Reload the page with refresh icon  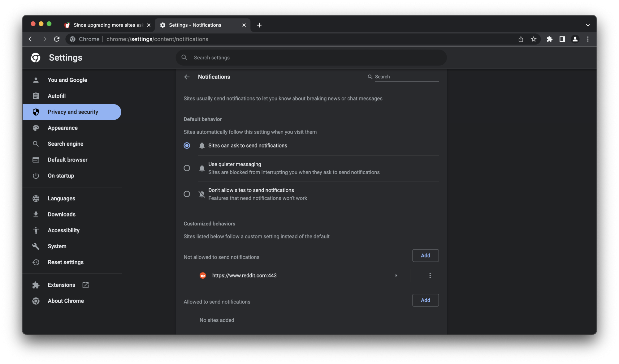tap(57, 39)
